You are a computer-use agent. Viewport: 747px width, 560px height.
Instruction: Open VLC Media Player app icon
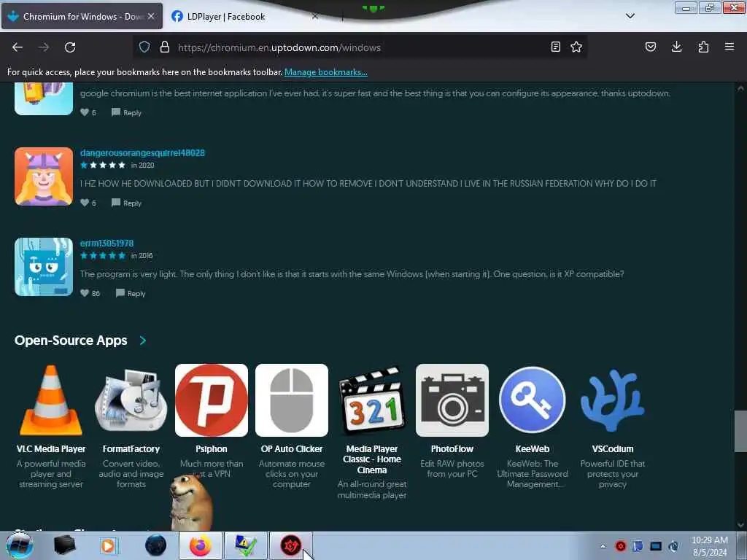[x=51, y=400]
